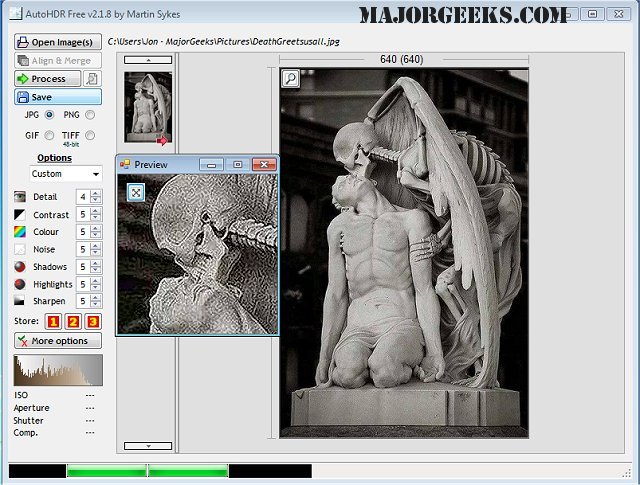This screenshot has width=640, height=485.
Task: Click the Options heading link
Action: tap(54, 158)
